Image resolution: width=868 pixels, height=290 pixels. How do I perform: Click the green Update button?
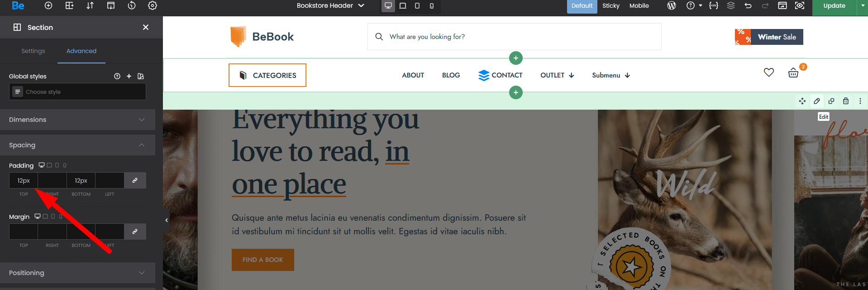click(834, 6)
